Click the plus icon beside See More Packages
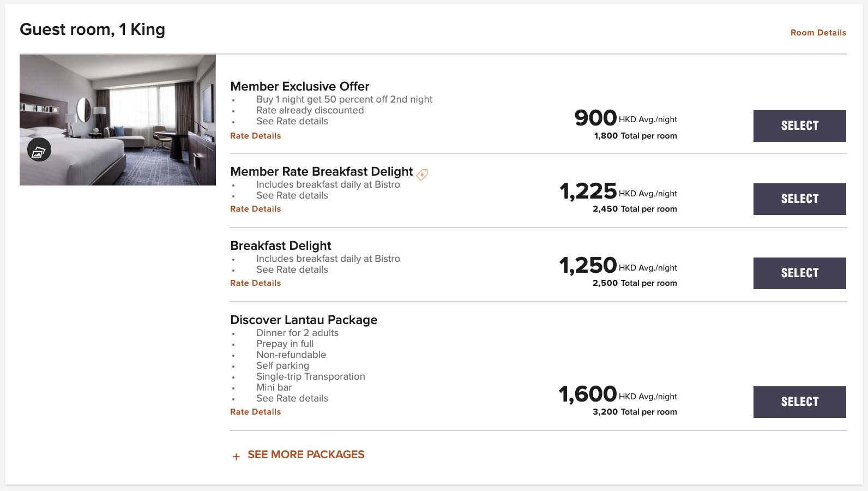 (236, 457)
